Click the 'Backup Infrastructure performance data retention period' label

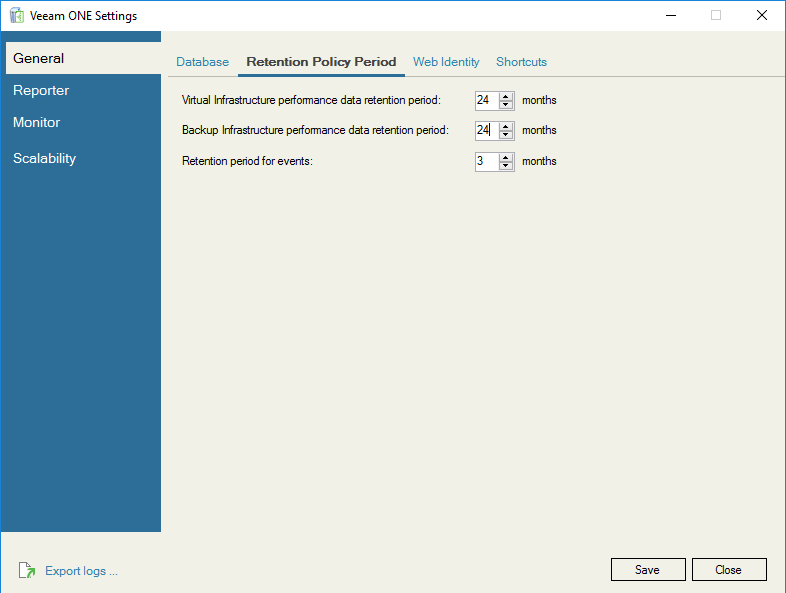(x=315, y=130)
